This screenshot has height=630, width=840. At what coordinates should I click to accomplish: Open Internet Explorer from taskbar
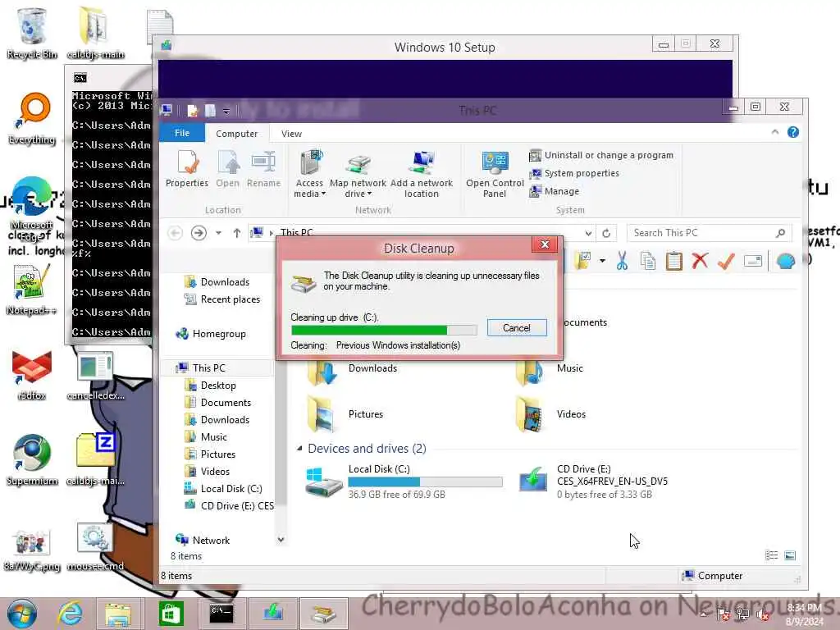pyautogui.click(x=71, y=614)
